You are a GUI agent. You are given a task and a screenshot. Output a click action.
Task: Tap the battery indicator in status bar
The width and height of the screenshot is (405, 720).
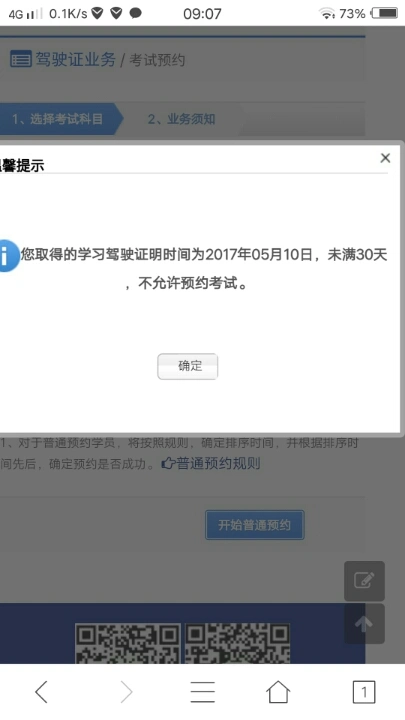coord(385,13)
